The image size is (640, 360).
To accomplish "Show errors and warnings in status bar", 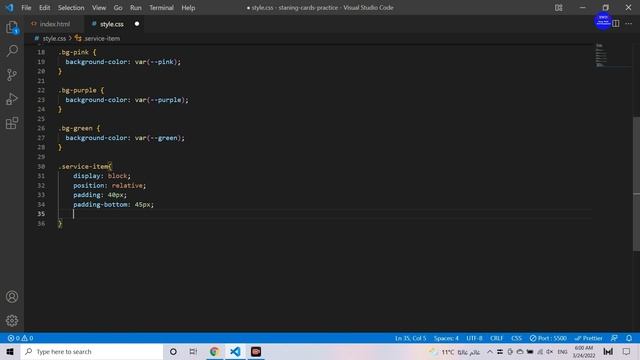I will point(20,338).
